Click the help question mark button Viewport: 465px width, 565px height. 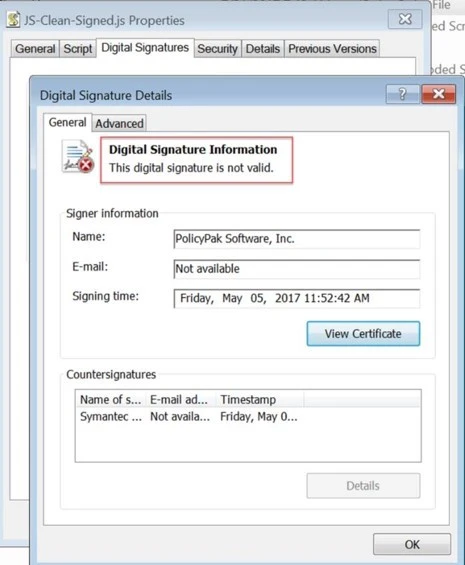(402, 94)
